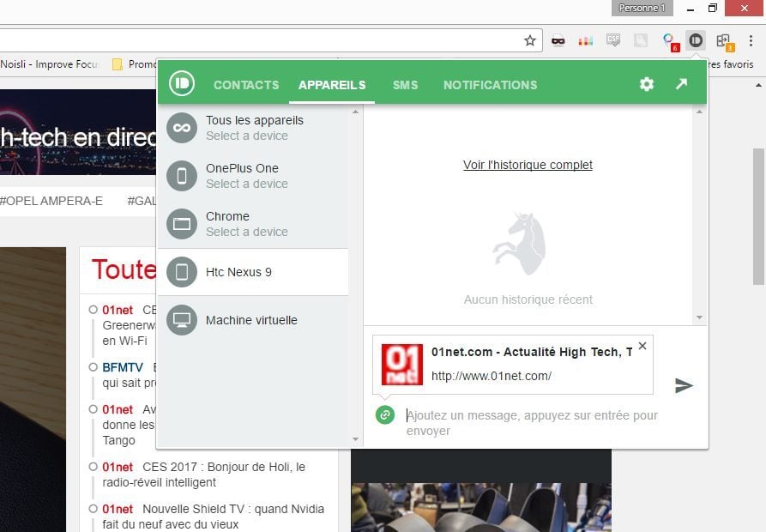Open the Chrome three-dot menu
Image resolution: width=766 pixels, height=532 pixels.
pos(751,40)
